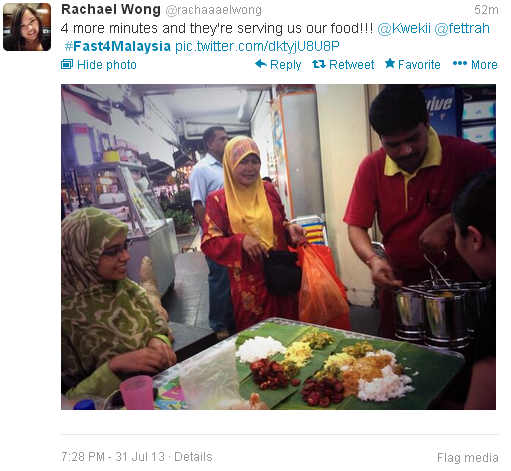This screenshot has height=471, width=511.
Task: Expand tweet Details link
Action: tap(193, 456)
